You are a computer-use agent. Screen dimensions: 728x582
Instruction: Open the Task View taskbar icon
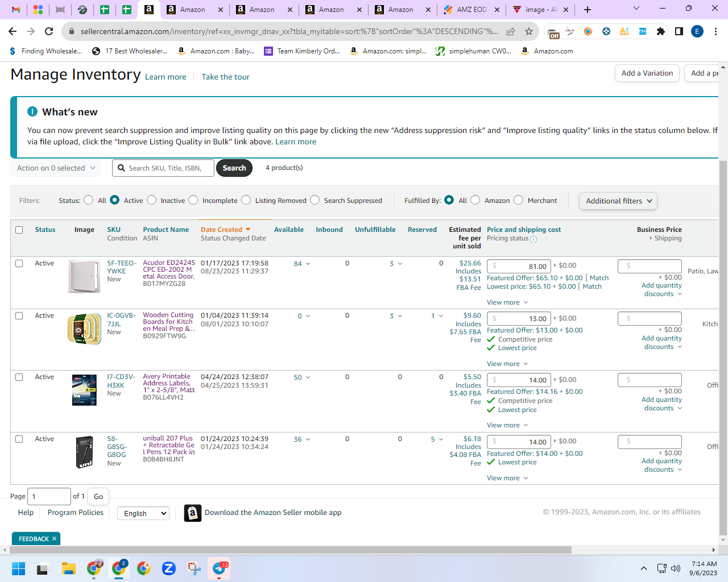click(x=43, y=568)
